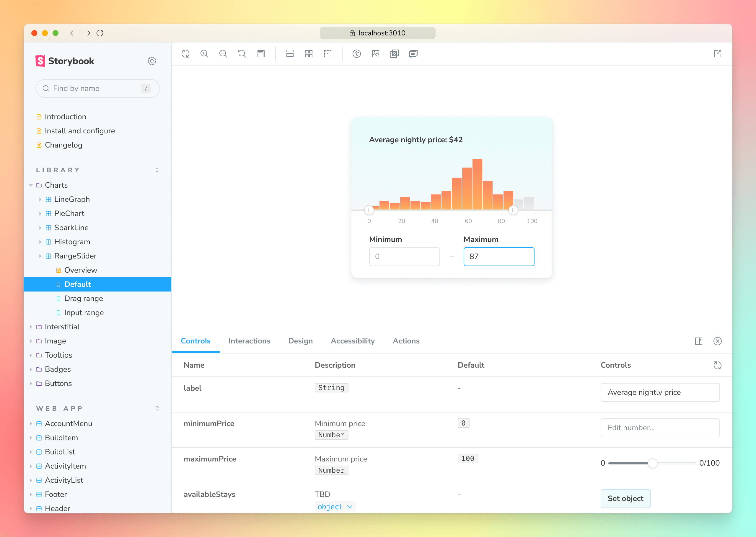This screenshot has height=537, width=756.
Task: Reset the canvas zoom level
Action: pyautogui.click(x=242, y=54)
